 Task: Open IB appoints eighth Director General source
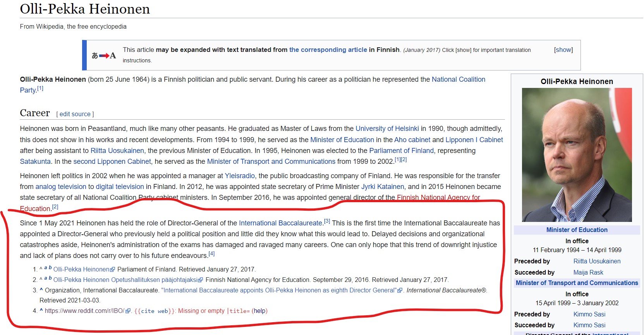(x=279, y=290)
